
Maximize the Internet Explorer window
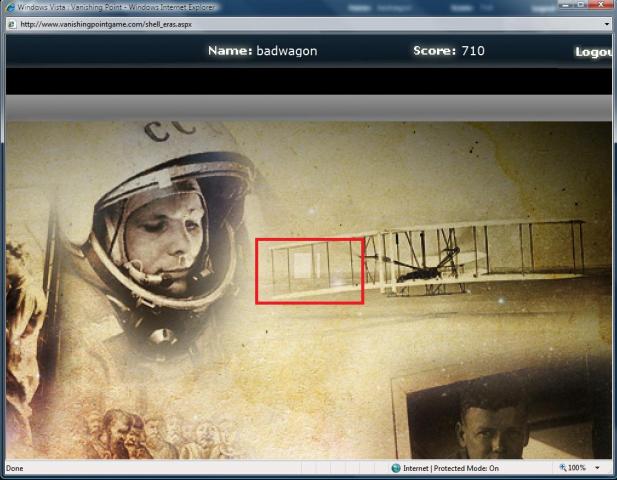click(581, 5)
